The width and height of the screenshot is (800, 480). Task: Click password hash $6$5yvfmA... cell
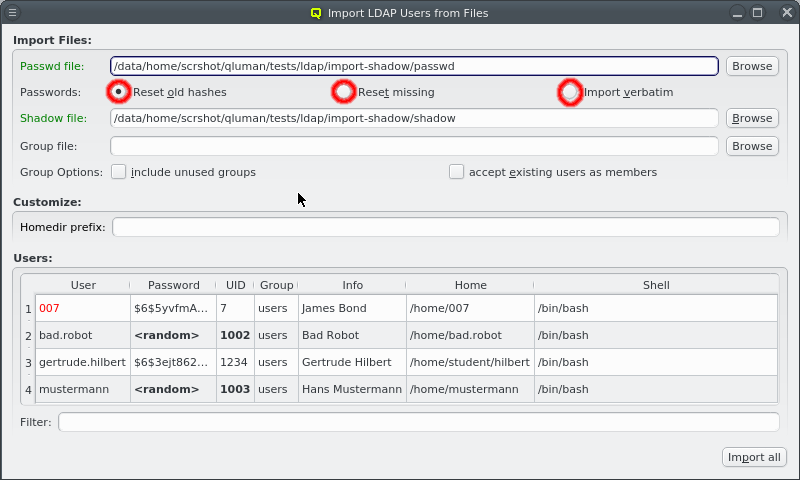pyautogui.click(x=173, y=308)
